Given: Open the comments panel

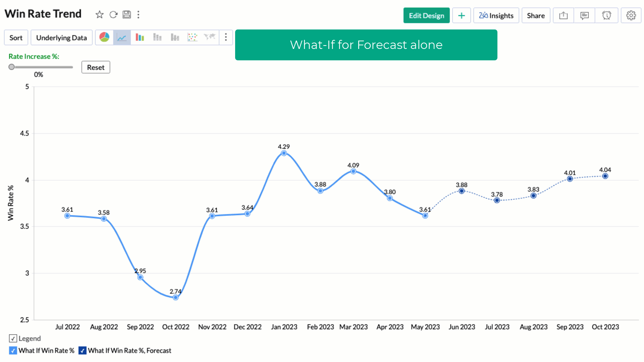Looking at the screenshot, I should coord(584,16).
